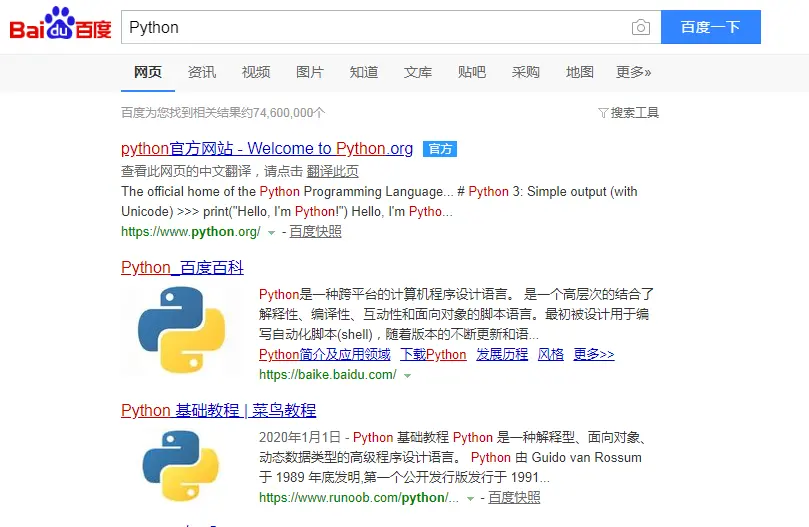Open the 知道 tab

[x=364, y=72]
